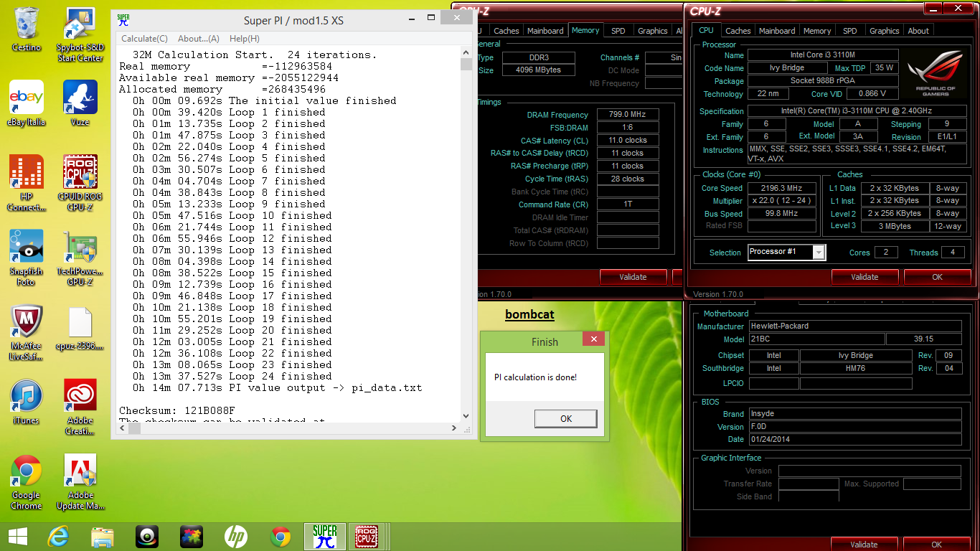The image size is (980, 551).
Task: Close the Finish dialog with red X
Action: point(593,339)
